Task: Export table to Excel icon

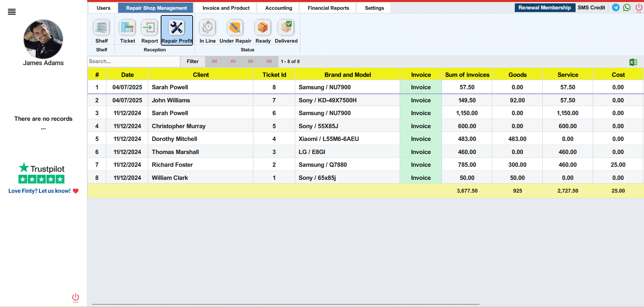Action: (633, 62)
